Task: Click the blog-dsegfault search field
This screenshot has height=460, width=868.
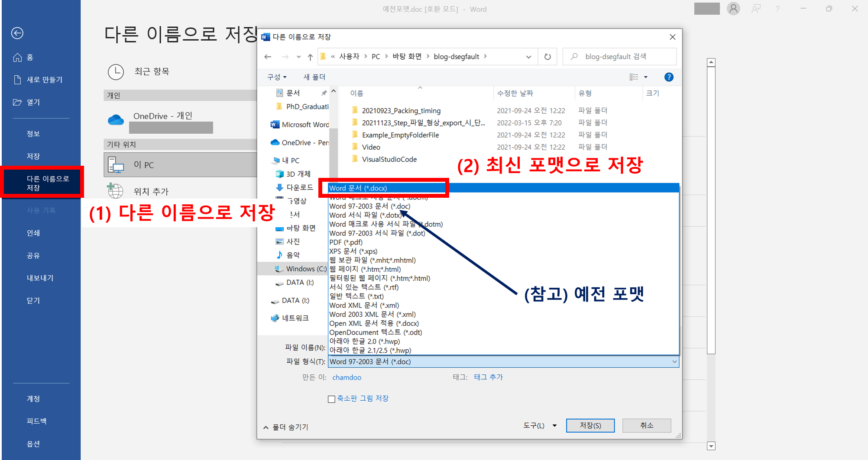Action: click(x=619, y=57)
